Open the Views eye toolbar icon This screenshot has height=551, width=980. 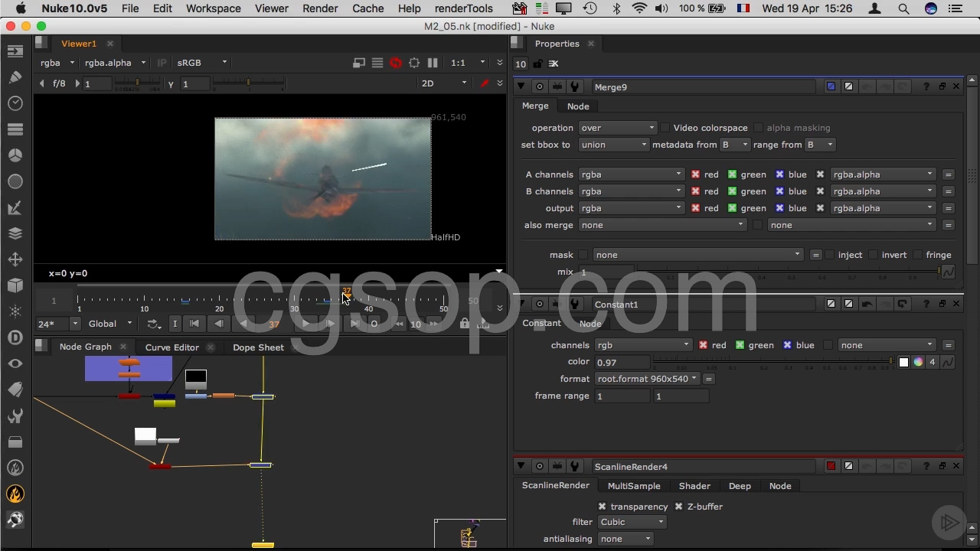point(15,364)
